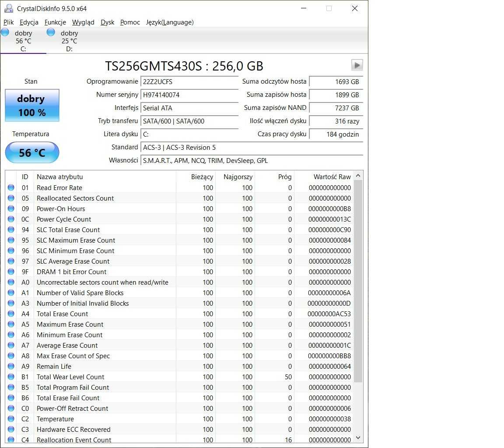Select the Average Erase Count row name
504x448 pixels.
tap(67, 346)
